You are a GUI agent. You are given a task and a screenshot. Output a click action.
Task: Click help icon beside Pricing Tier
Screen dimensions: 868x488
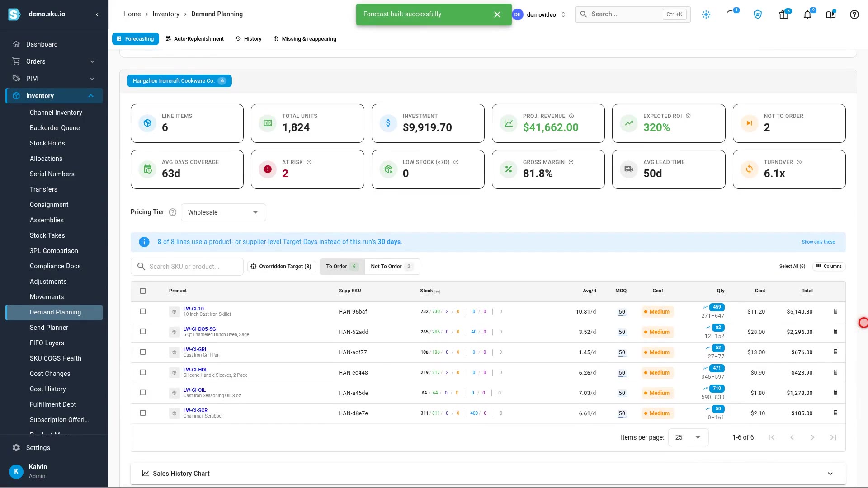(173, 212)
